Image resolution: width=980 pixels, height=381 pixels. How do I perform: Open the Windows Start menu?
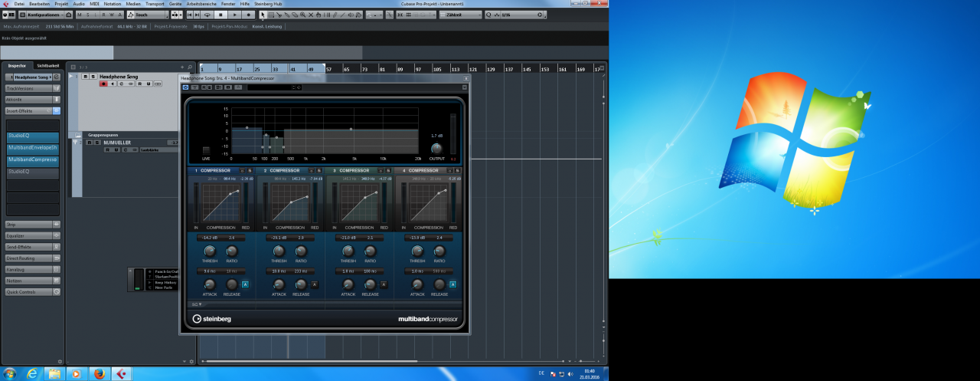(9, 373)
